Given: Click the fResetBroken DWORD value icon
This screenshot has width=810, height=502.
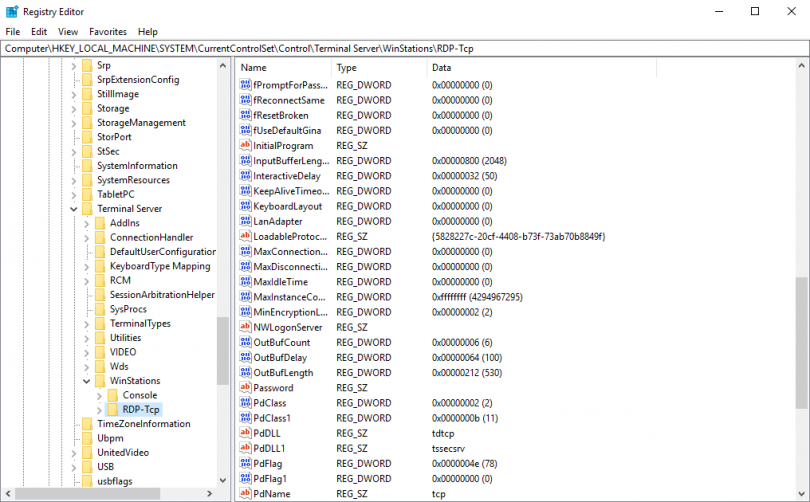Looking at the screenshot, I should [x=245, y=115].
